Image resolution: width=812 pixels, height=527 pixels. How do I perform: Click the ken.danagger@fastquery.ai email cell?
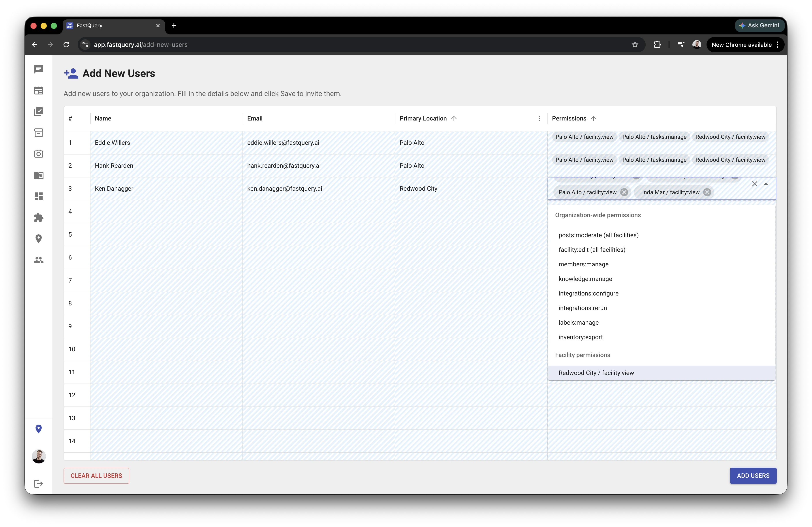pos(319,188)
